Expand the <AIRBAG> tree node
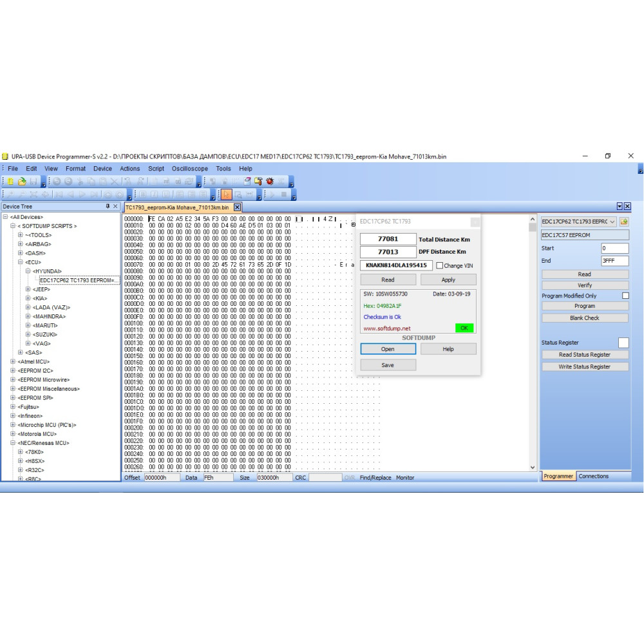The image size is (644, 644). click(20, 244)
